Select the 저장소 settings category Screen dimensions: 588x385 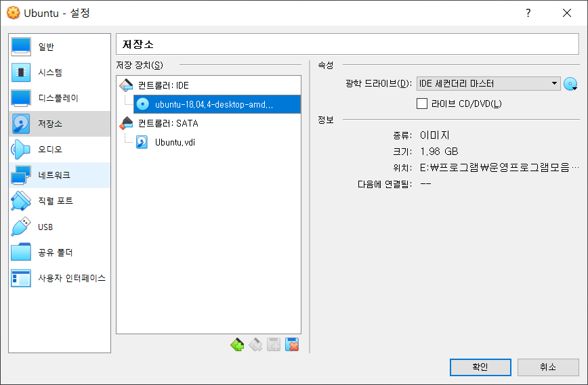59,124
